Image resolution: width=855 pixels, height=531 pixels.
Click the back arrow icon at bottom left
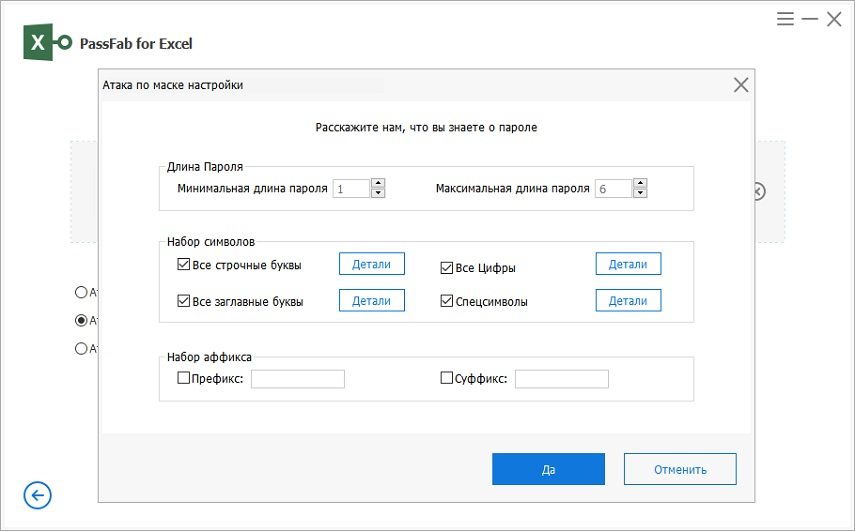pyautogui.click(x=38, y=495)
